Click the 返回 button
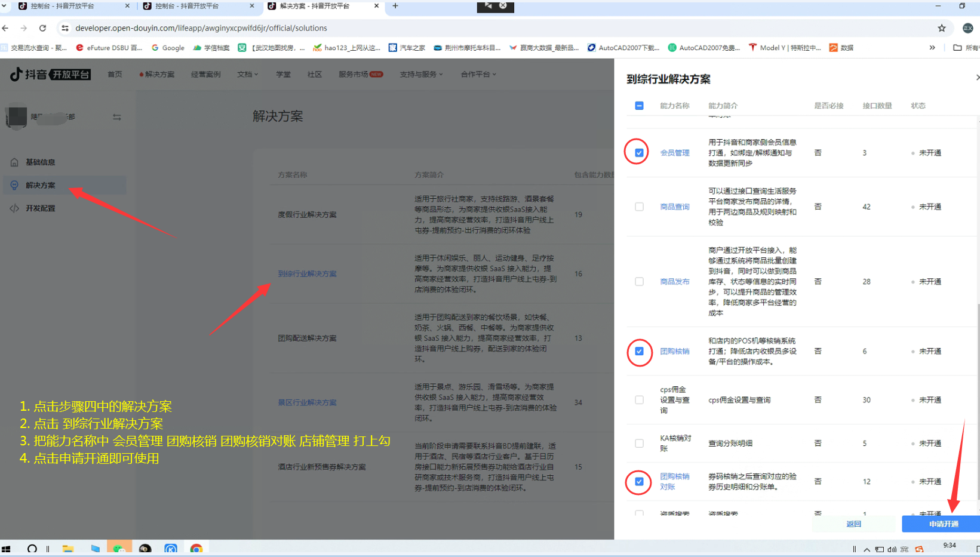The width and height of the screenshot is (980, 557). click(x=853, y=524)
